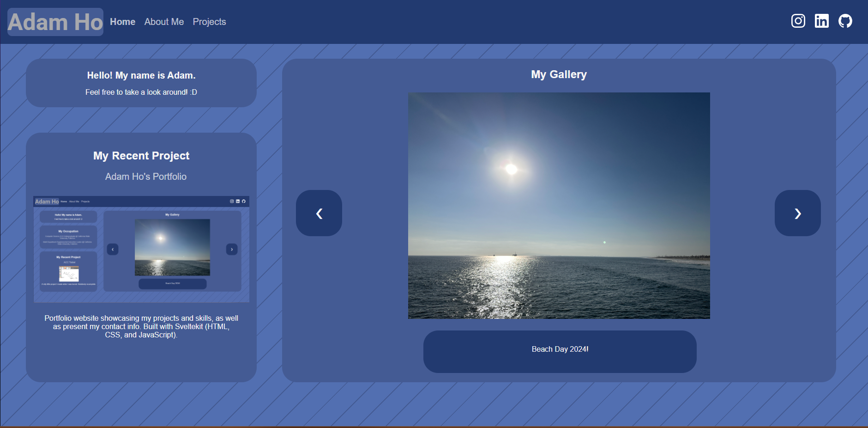Visit the GitHub profile icon
This screenshot has width=868, height=428.
(x=845, y=21)
